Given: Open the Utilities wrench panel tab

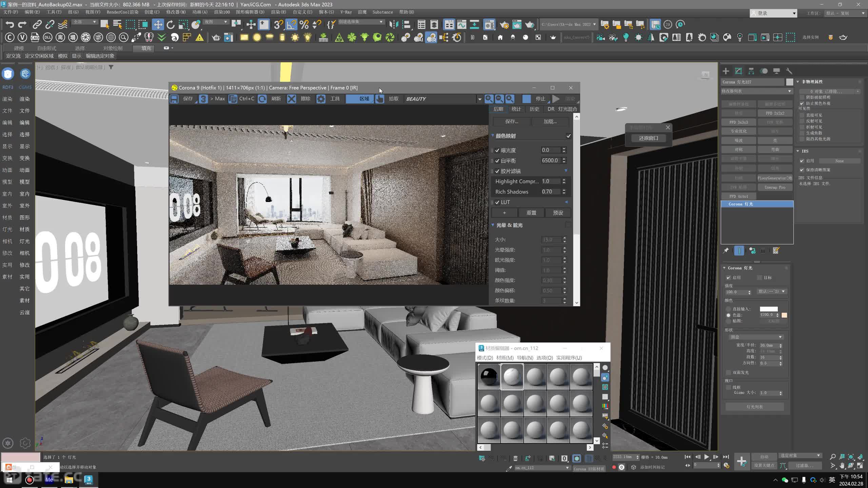Looking at the screenshot, I should (x=789, y=71).
